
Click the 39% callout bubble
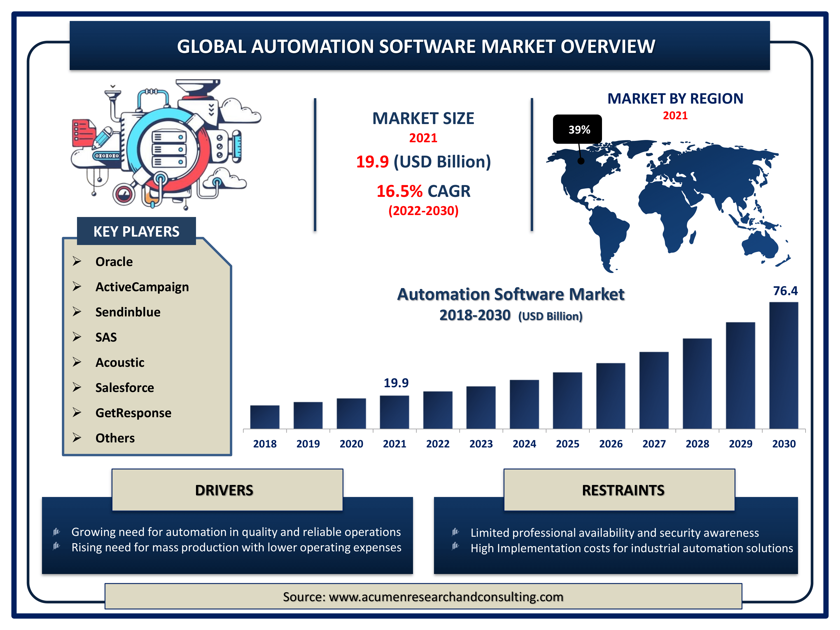pos(577,129)
